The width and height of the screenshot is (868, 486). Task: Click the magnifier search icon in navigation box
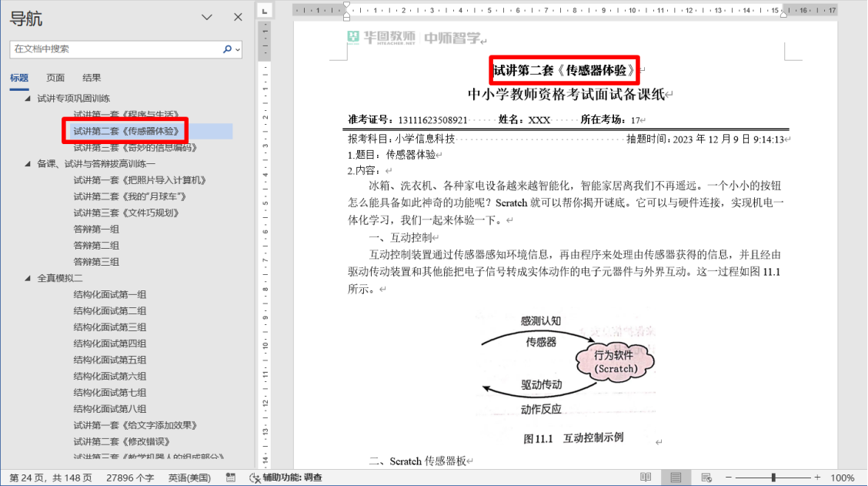click(227, 49)
